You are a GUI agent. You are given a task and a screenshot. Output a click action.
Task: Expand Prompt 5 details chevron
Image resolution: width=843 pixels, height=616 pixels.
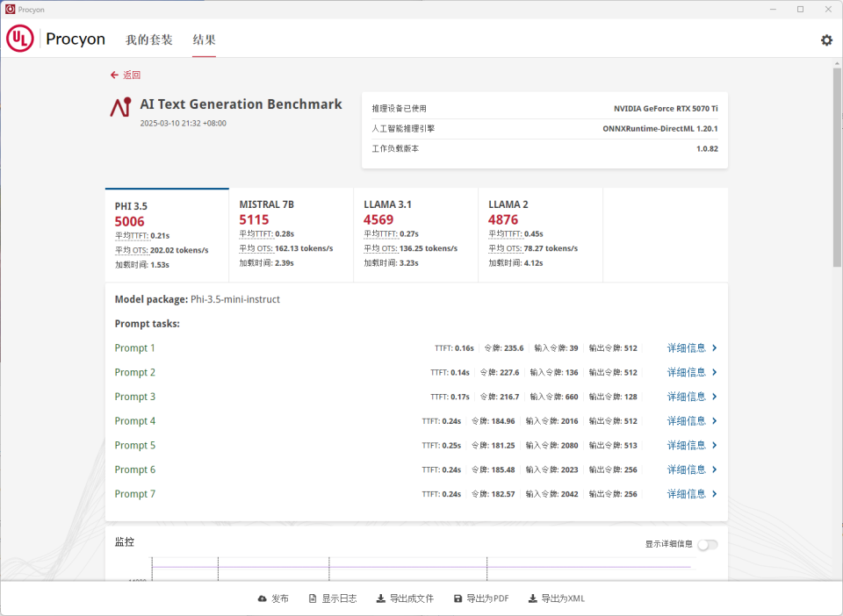click(x=715, y=445)
